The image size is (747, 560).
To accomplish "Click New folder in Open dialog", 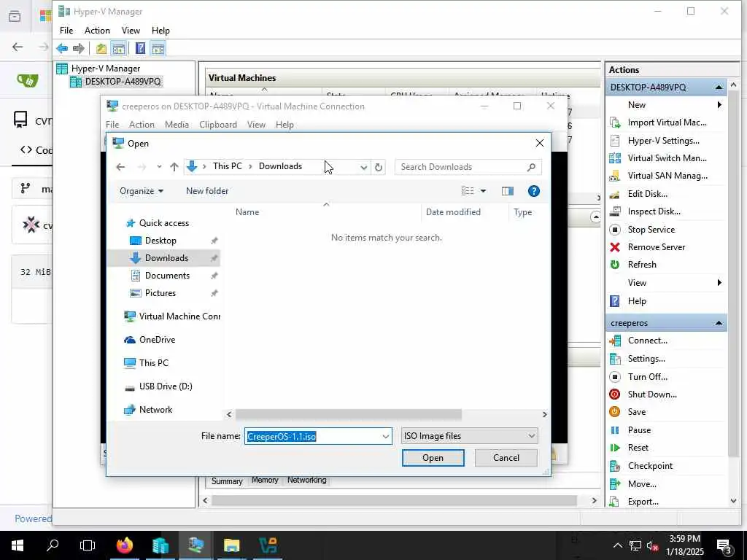I will [207, 191].
